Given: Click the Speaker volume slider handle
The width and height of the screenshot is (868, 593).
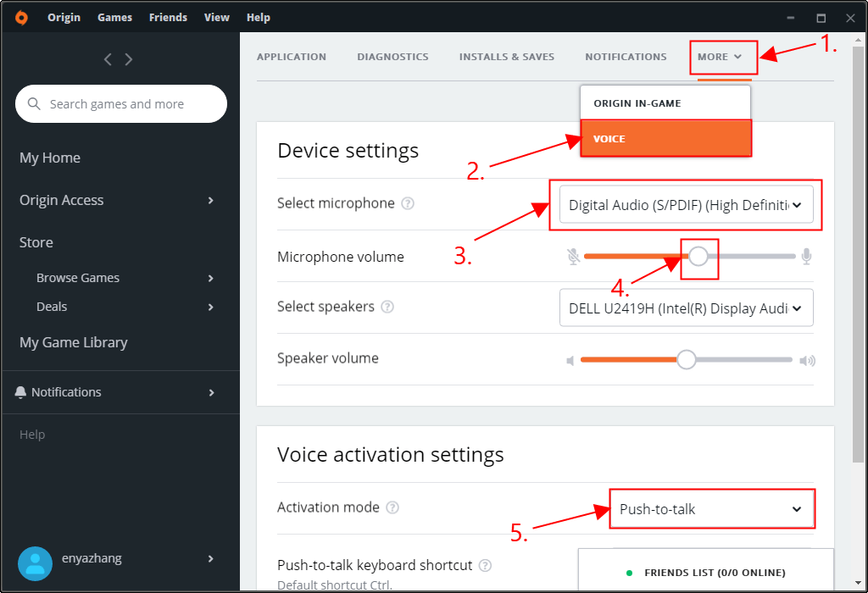Looking at the screenshot, I should [x=687, y=359].
